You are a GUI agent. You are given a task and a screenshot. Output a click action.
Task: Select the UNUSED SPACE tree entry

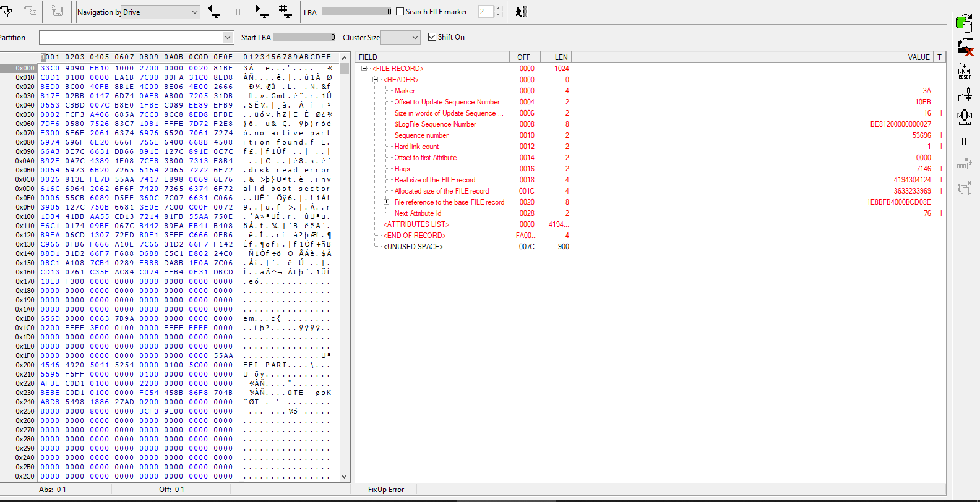(413, 247)
